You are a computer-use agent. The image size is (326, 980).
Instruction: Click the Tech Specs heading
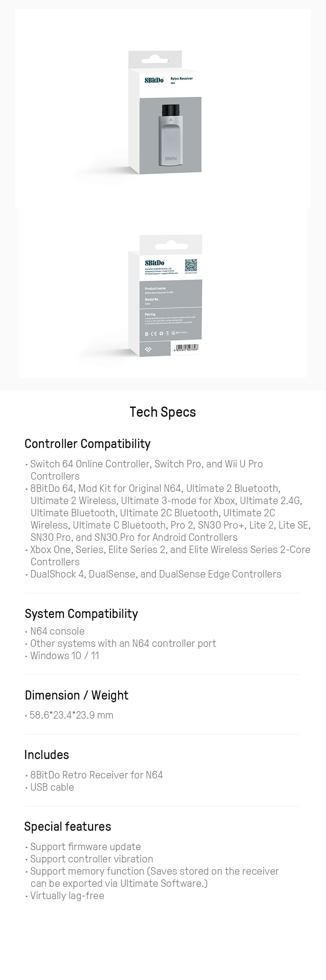[x=163, y=412]
